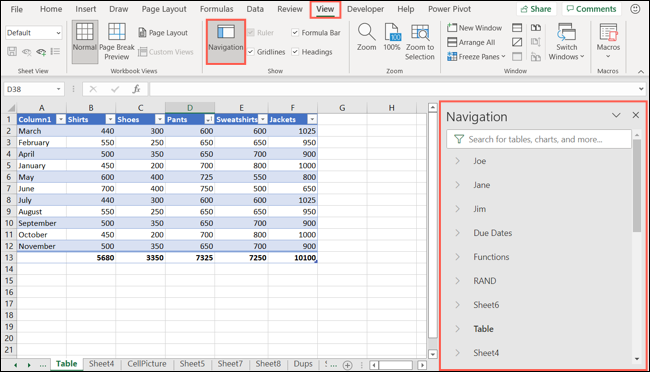
Task: Open the Formulas ribbon tab
Action: [x=216, y=9]
